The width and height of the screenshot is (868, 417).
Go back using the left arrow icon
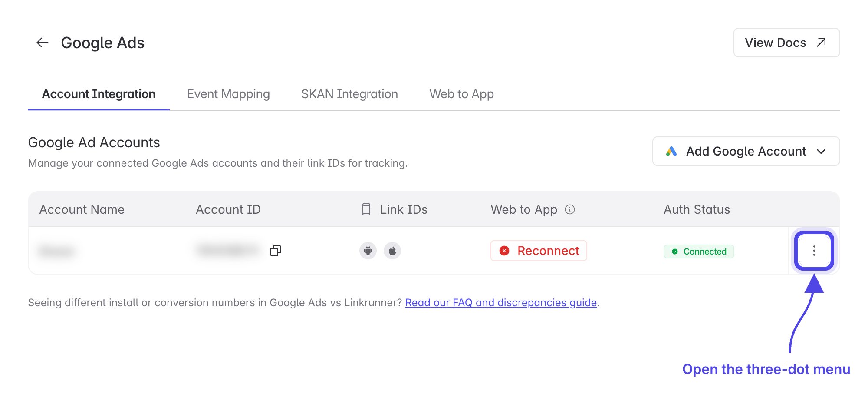[x=42, y=43]
